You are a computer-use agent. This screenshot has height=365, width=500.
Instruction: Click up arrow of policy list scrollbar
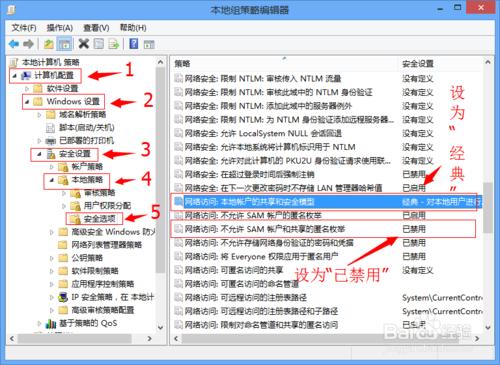488,62
